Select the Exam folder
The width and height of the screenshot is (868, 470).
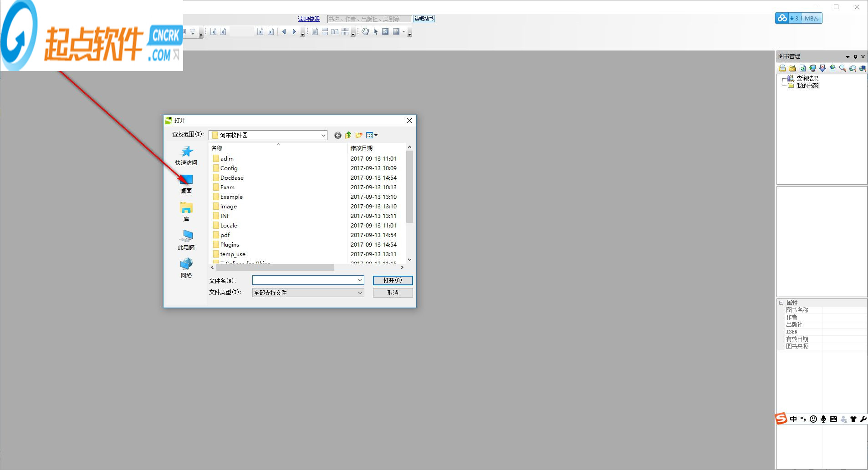click(x=227, y=187)
